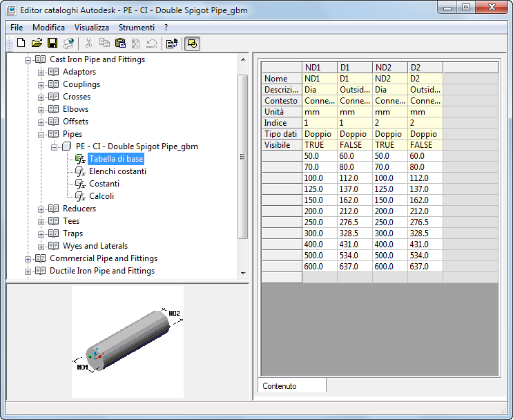Click the tree vertical scrollbar thumb
513x420 pixels.
click(243, 157)
